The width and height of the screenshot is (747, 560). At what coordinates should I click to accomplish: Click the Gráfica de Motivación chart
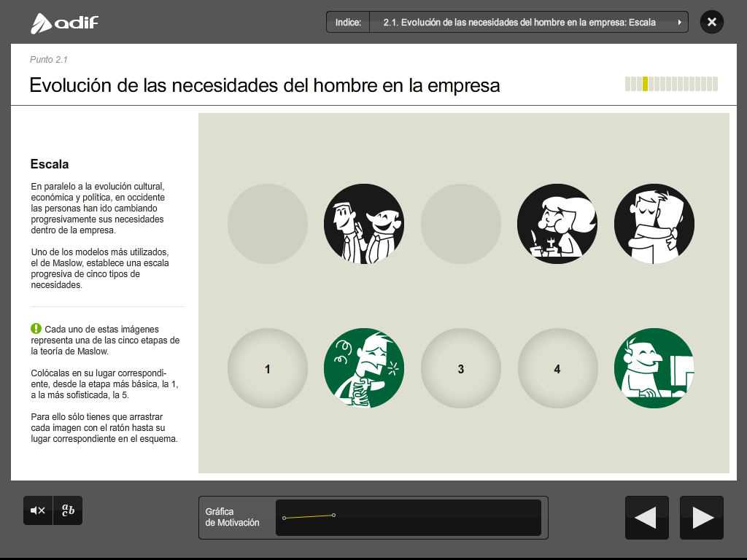point(408,518)
